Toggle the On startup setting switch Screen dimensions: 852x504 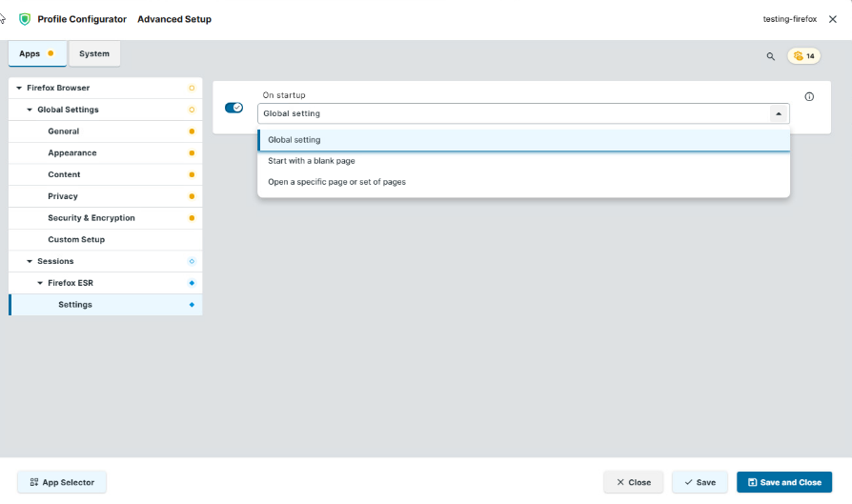click(x=233, y=108)
